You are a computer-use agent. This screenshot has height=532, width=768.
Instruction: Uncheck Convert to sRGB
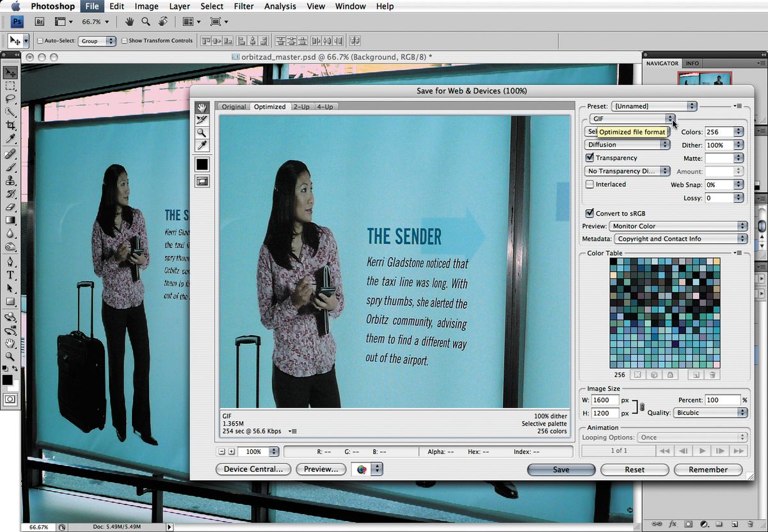point(590,213)
